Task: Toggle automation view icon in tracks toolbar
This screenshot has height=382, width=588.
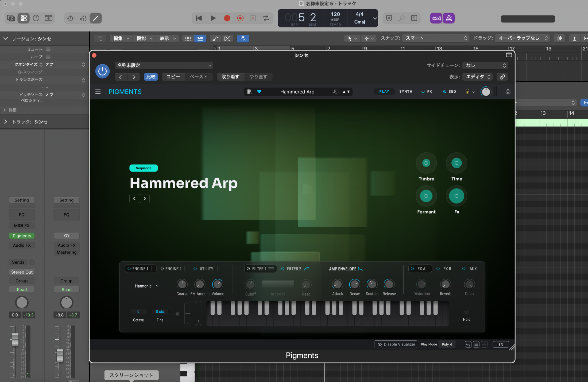Action: pos(215,39)
